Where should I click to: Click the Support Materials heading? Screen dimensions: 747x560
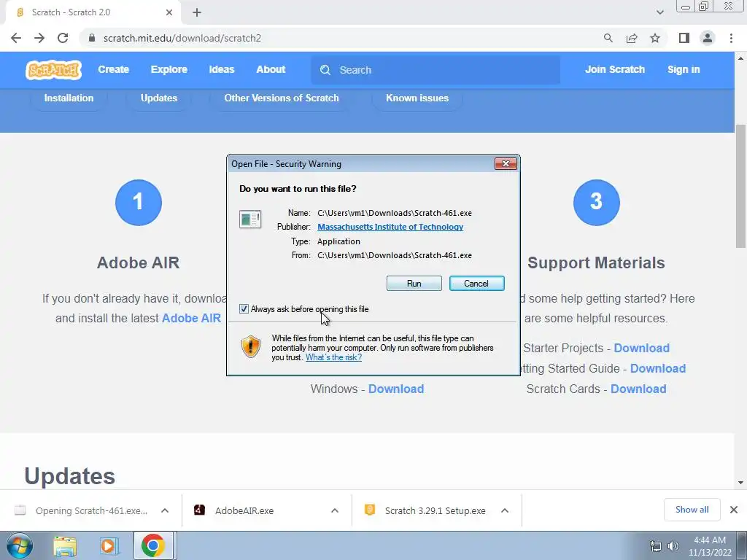(596, 262)
